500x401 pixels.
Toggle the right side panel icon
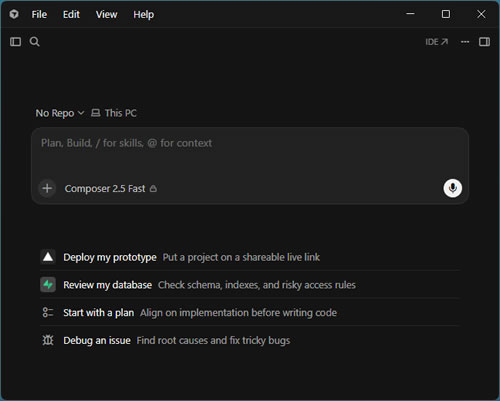[484, 42]
